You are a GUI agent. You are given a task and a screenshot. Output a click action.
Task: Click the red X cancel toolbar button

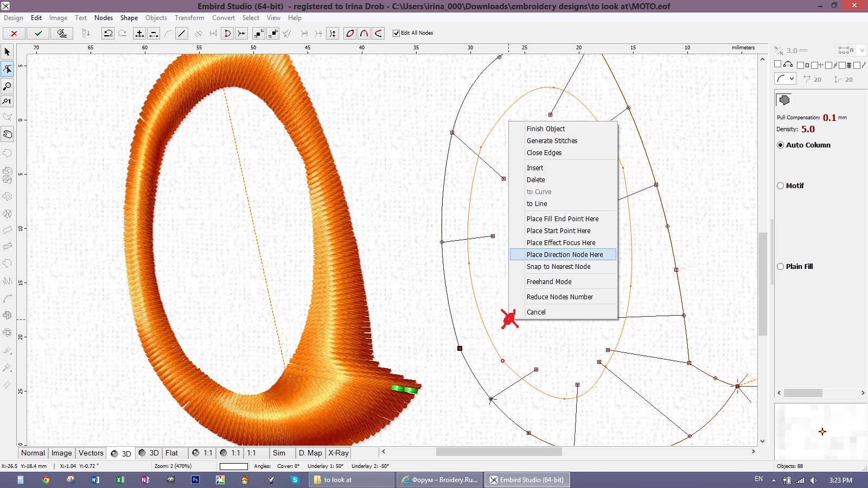14,33
